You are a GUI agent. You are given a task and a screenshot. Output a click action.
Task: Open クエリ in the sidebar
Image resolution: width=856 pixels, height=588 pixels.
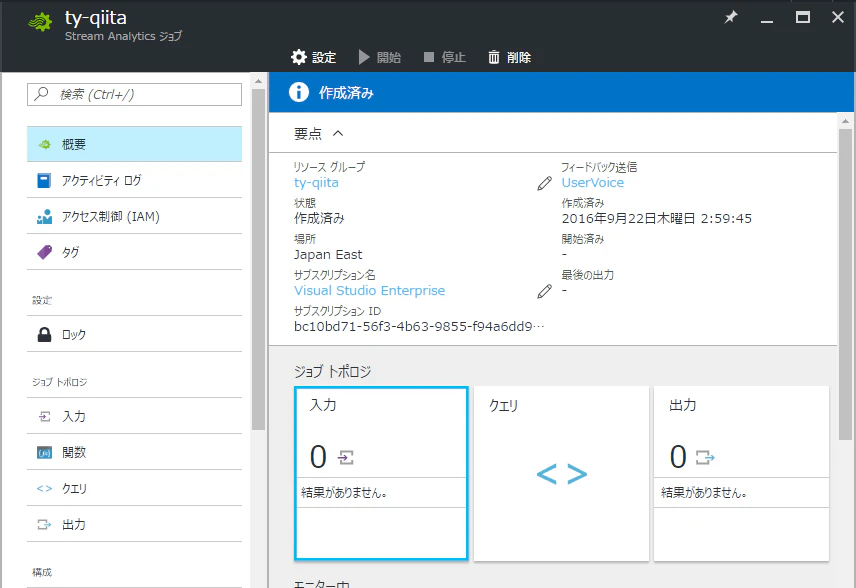[x=134, y=488]
